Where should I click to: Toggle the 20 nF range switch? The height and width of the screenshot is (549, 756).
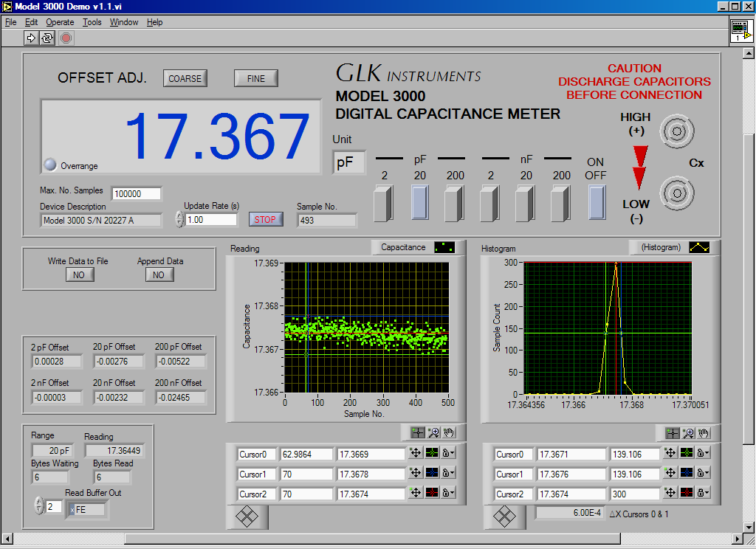[x=526, y=203]
